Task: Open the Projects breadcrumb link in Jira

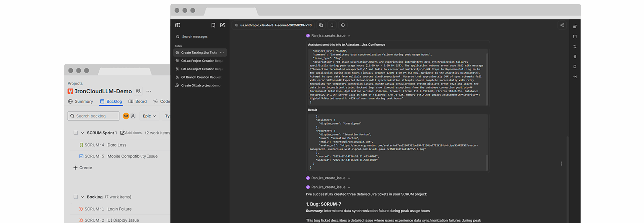Action: coord(75,84)
